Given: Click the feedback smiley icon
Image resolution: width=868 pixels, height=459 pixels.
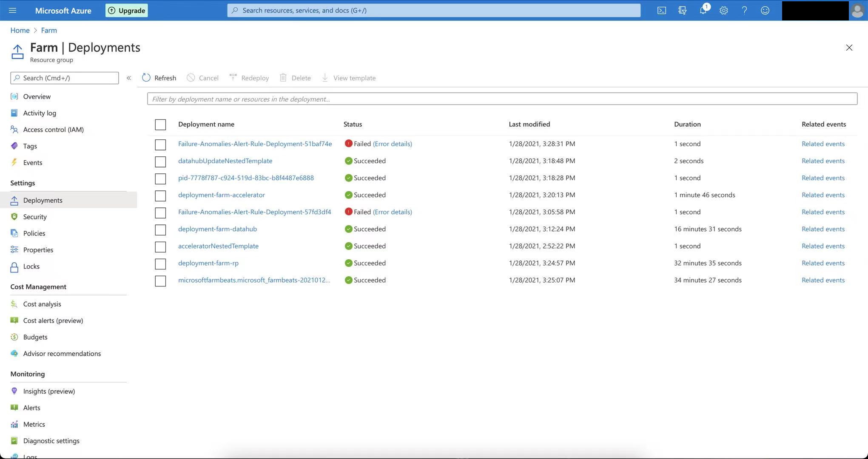Looking at the screenshot, I should click(765, 11).
